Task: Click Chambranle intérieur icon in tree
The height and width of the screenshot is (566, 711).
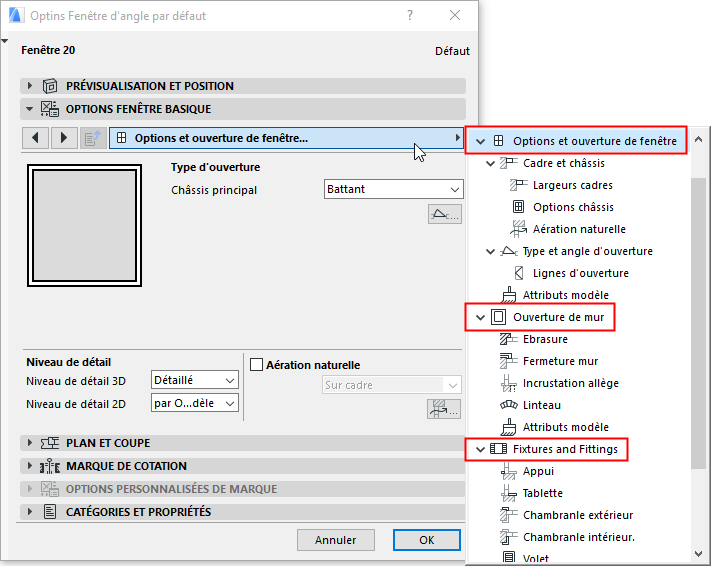Action: [x=508, y=537]
